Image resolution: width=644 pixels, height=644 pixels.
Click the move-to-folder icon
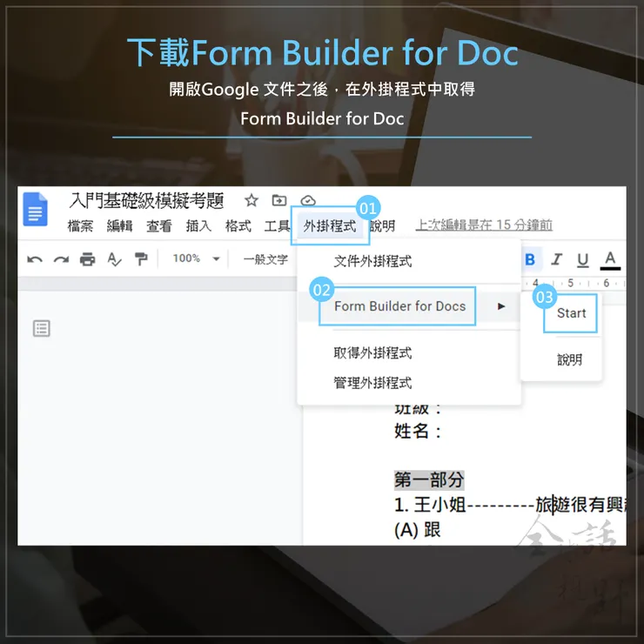279,200
